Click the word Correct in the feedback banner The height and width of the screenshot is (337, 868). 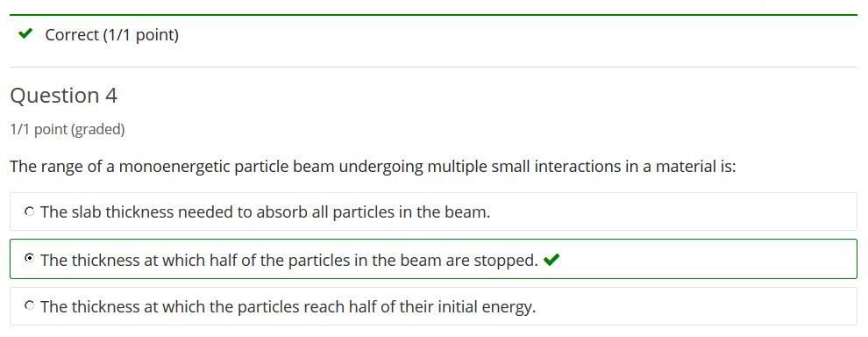tap(72, 35)
